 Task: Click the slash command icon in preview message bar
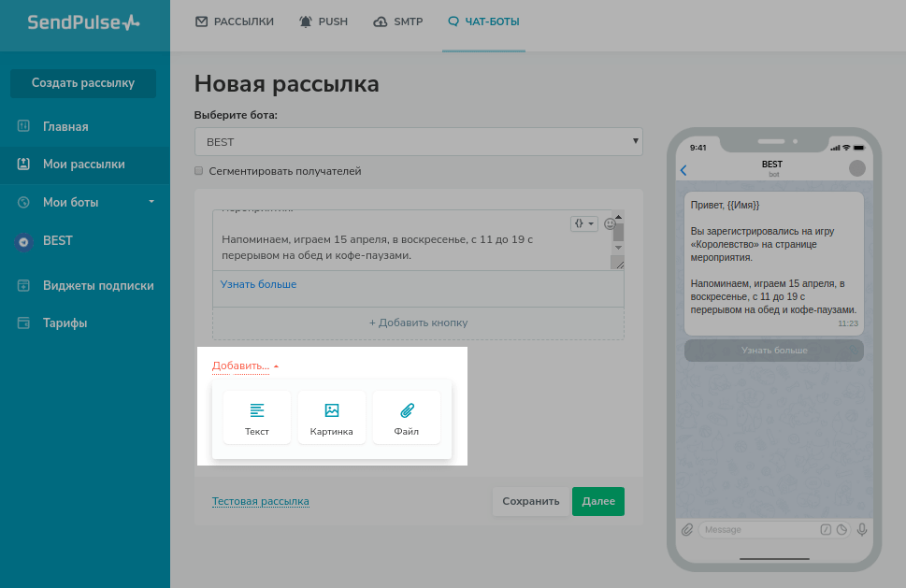pos(826,530)
